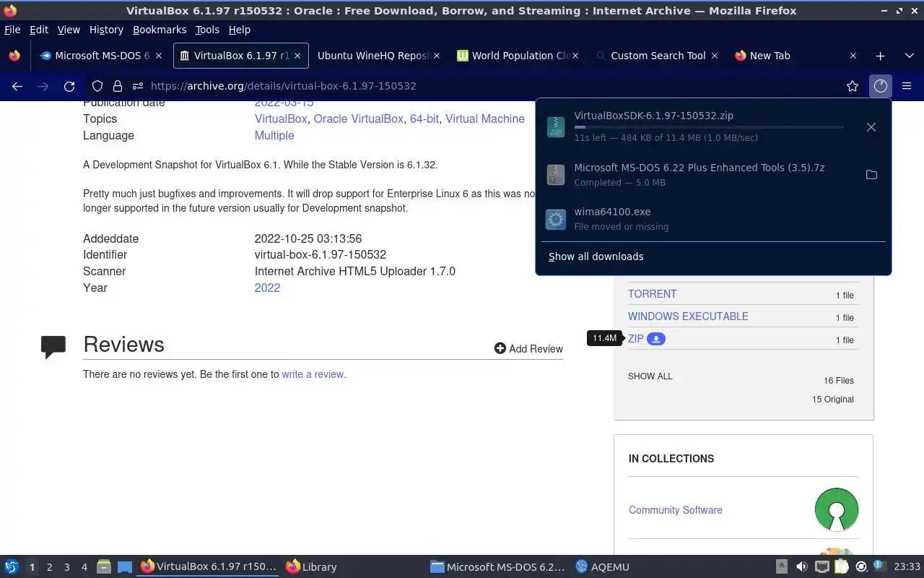
Task: Open the Bookmarks menu
Action: click(x=160, y=30)
